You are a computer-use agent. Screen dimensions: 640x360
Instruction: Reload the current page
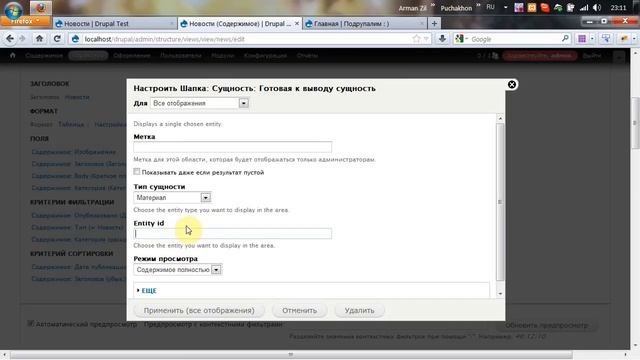pos(57,39)
